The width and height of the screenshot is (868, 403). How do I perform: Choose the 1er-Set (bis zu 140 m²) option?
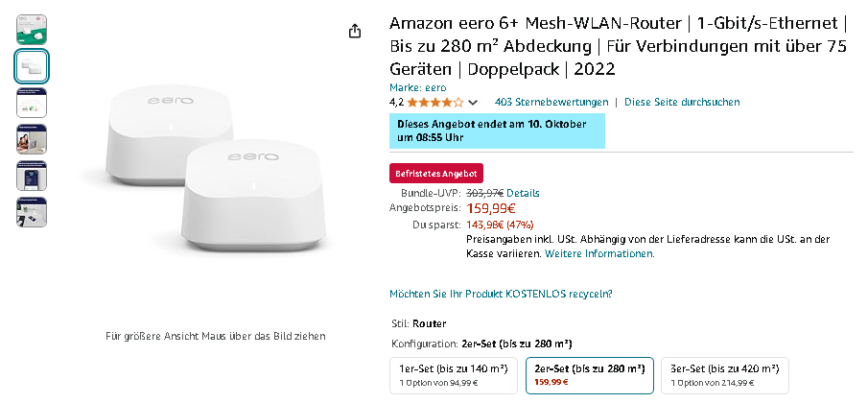[454, 375]
